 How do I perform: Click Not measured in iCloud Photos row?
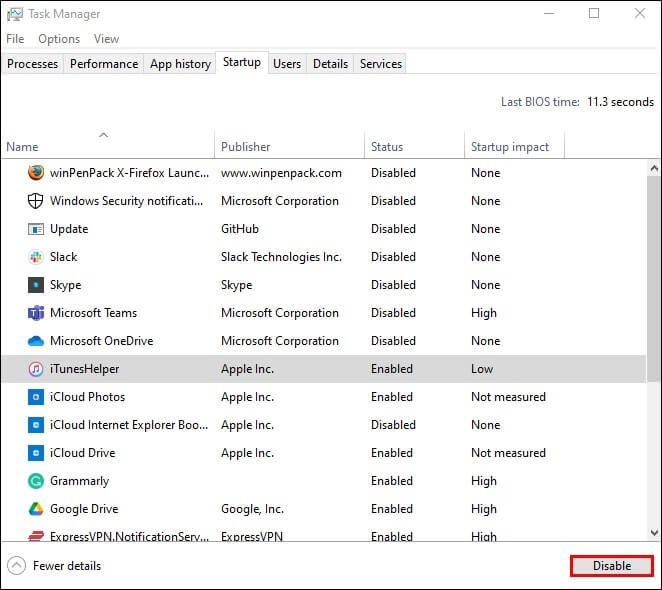508,397
